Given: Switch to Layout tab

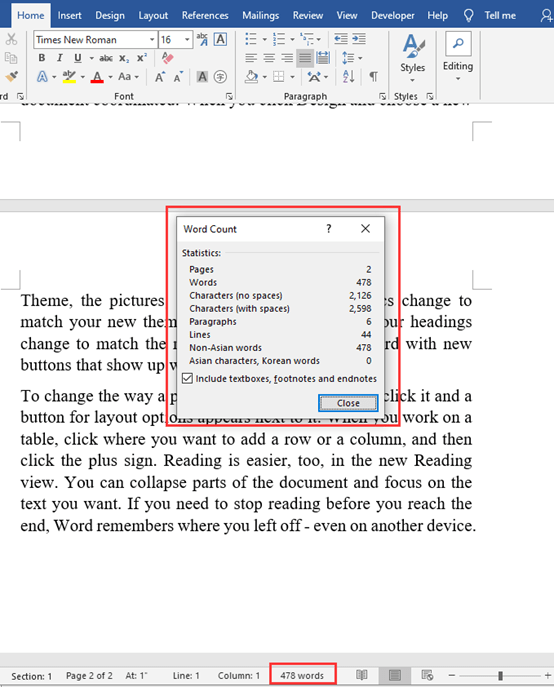Looking at the screenshot, I should 153,15.
